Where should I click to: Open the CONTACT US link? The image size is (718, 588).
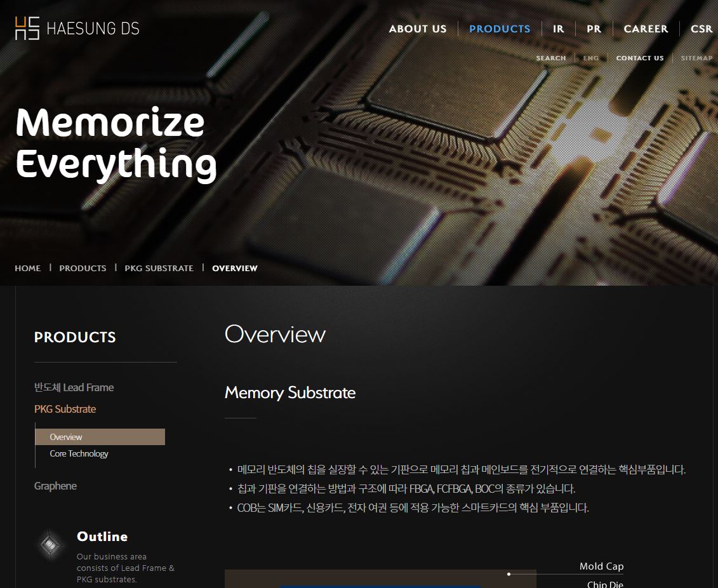(640, 58)
